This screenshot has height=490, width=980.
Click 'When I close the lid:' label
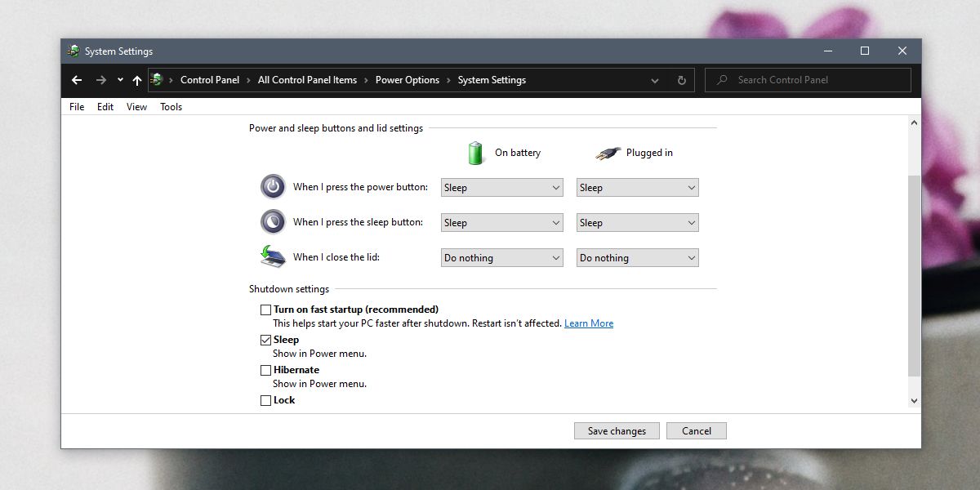coord(336,257)
